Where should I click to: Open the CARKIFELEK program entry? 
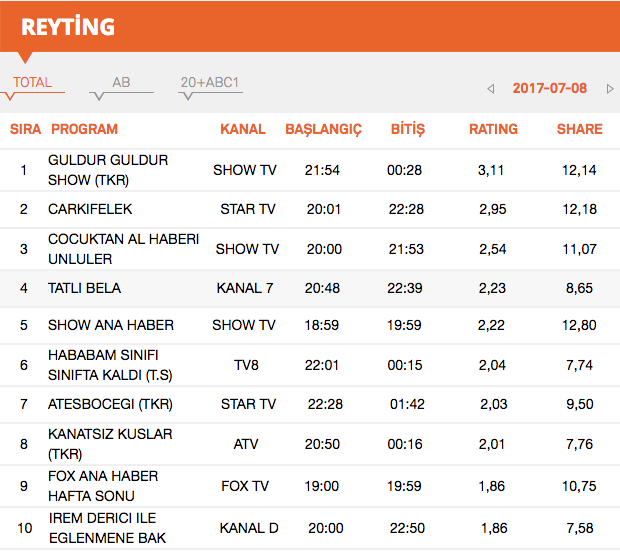[x=90, y=209]
